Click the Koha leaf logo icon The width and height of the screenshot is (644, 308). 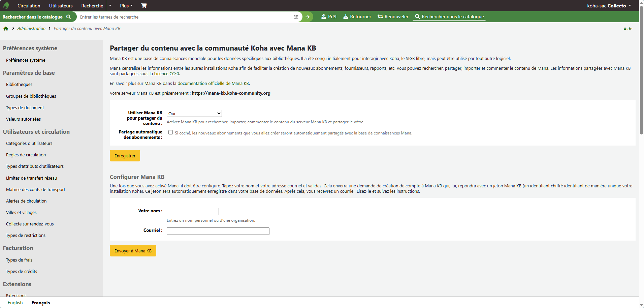[6, 6]
